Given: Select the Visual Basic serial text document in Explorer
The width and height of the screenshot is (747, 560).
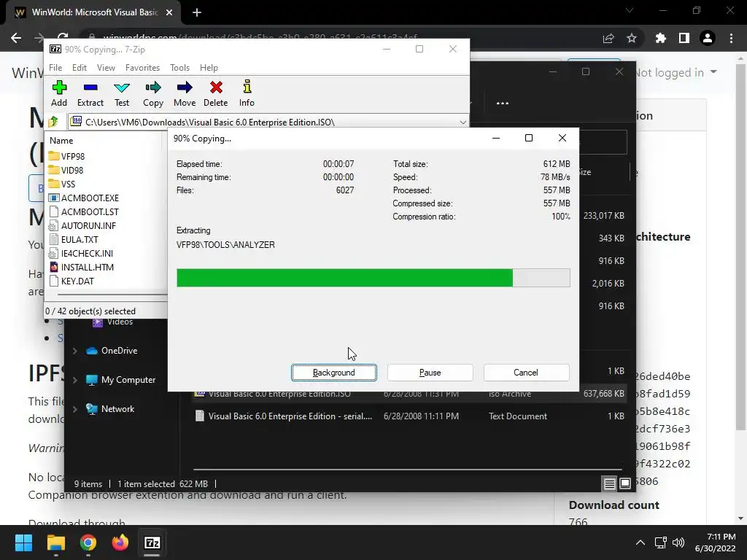Looking at the screenshot, I should (x=409, y=416).
